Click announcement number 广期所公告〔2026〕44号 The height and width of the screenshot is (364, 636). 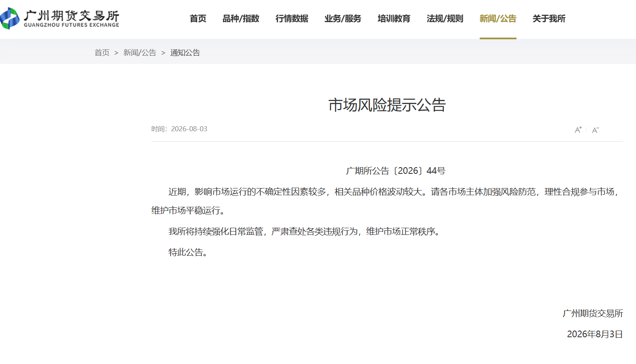396,171
